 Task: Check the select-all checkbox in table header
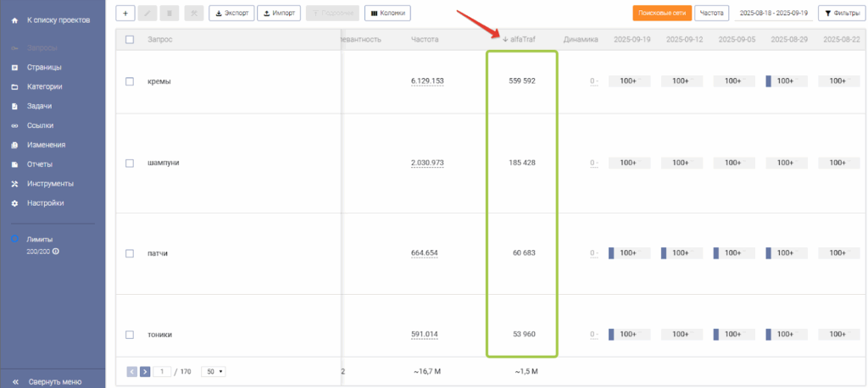[129, 39]
